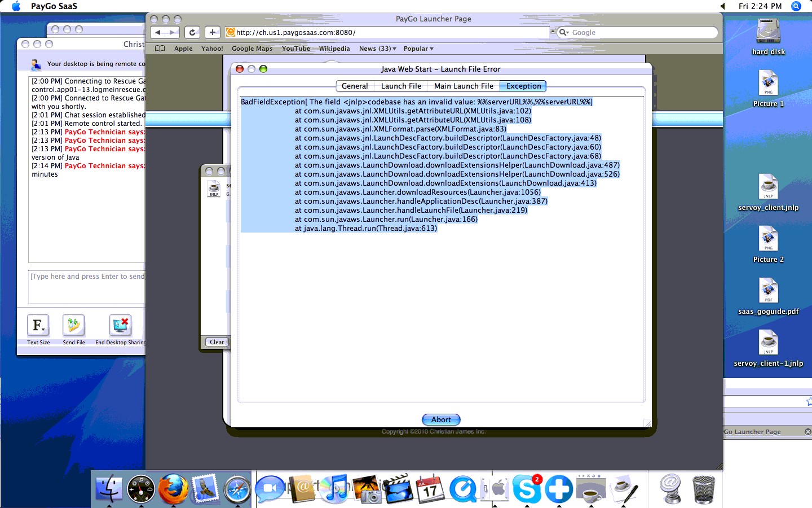Image resolution: width=812 pixels, height=508 pixels.
Task: Open the PayGo SaaS application menu
Action: click(x=54, y=6)
